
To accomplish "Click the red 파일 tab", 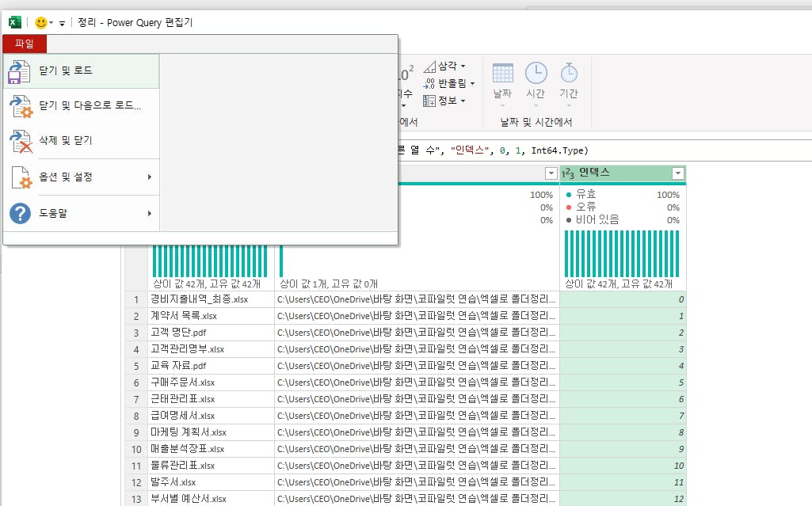I will [x=25, y=44].
